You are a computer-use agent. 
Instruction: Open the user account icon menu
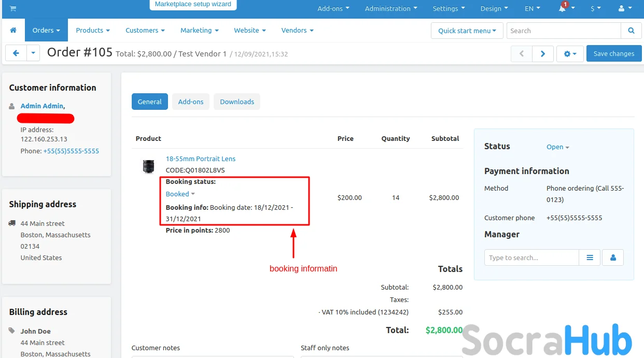pyautogui.click(x=625, y=9)
